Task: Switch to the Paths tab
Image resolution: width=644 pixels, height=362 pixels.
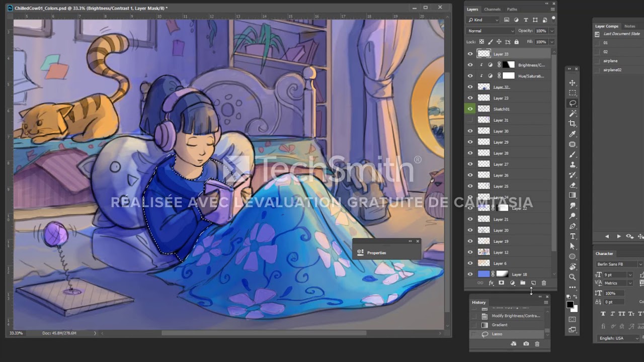Action: [x=512, y=9]
